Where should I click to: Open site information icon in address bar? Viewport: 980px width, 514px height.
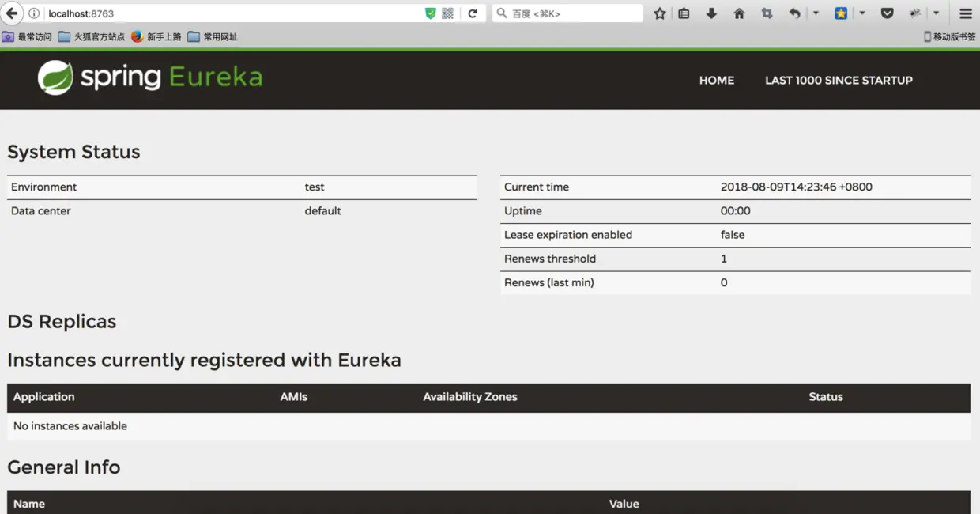(x=34, y=13)
